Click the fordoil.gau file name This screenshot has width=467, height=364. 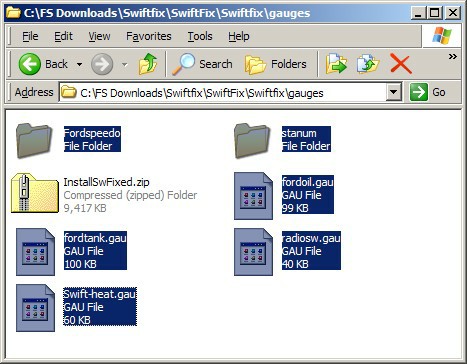tap(308, 182)
